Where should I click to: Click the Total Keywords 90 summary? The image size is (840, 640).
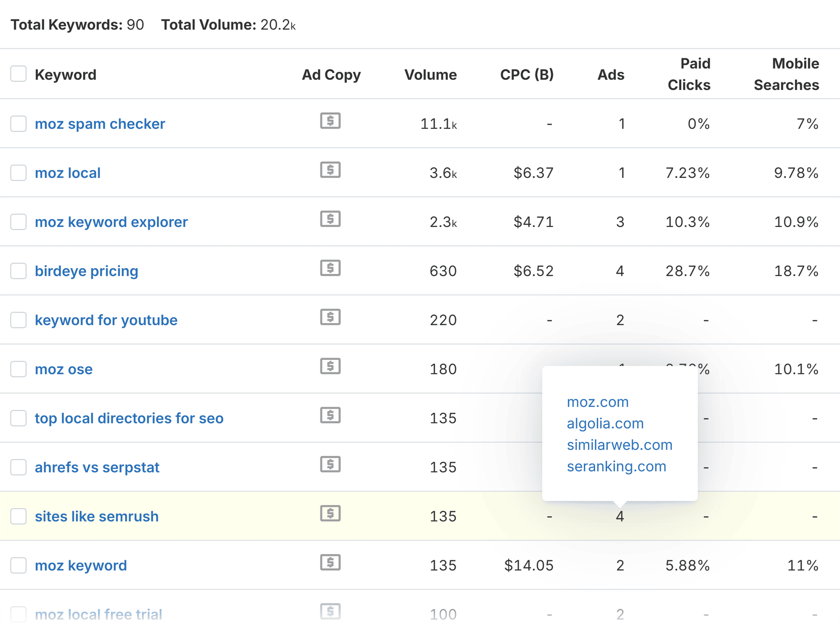coord(77,25)
